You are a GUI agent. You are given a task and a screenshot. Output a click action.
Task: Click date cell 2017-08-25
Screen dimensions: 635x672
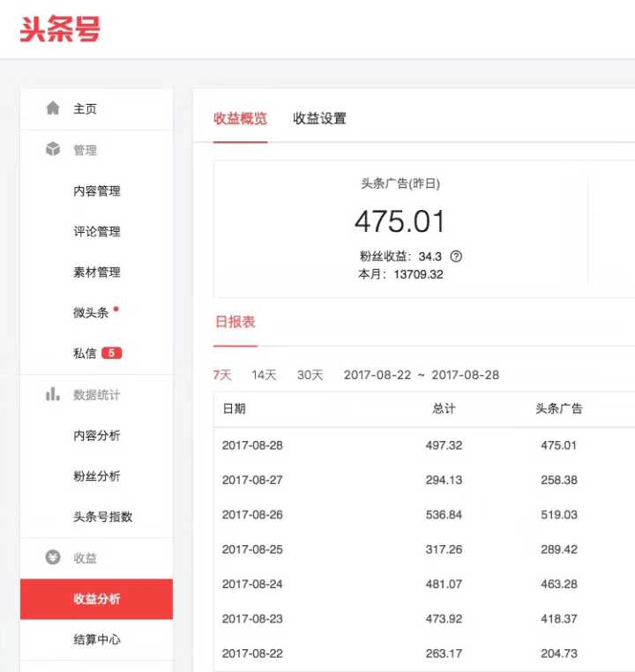(252, 549)
